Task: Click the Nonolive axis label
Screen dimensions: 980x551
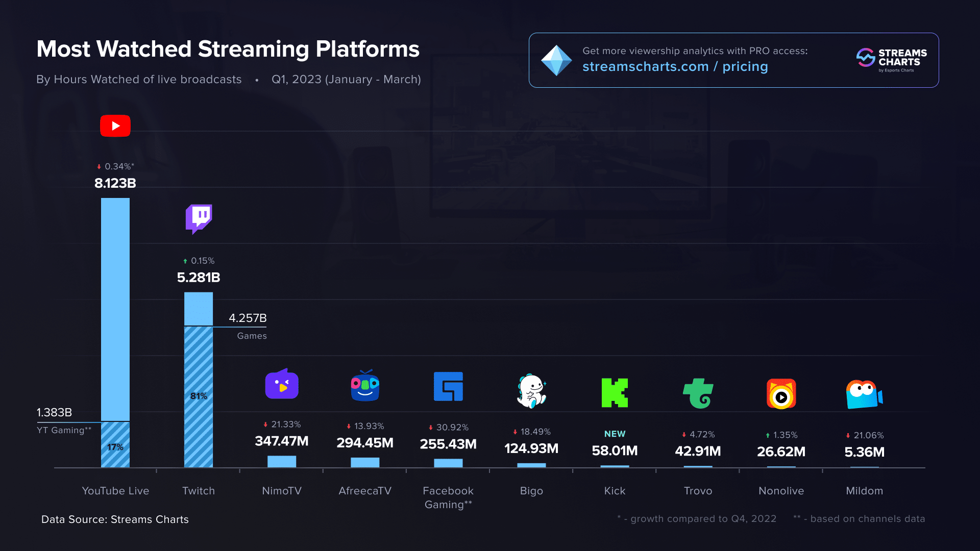Action: [x=781, y=491]
